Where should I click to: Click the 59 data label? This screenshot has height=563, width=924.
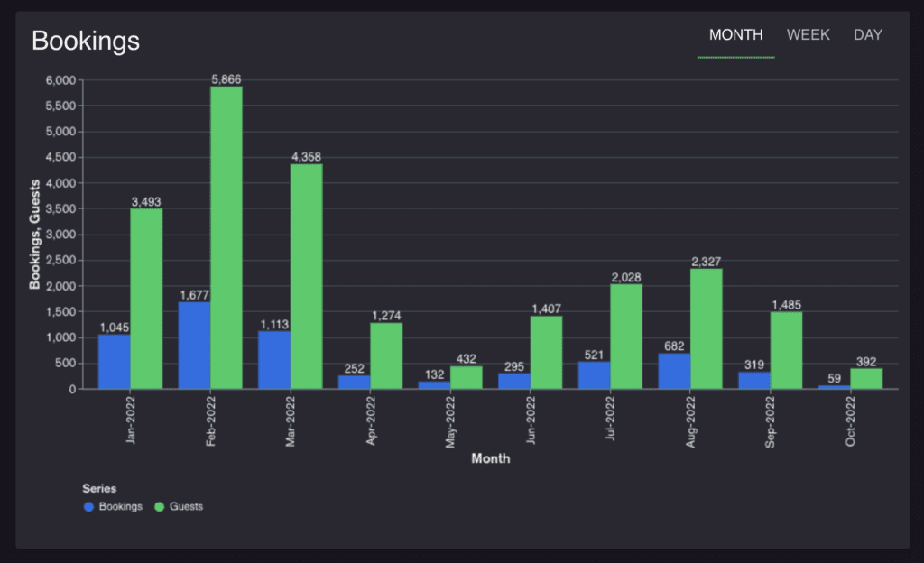[835, 379]
